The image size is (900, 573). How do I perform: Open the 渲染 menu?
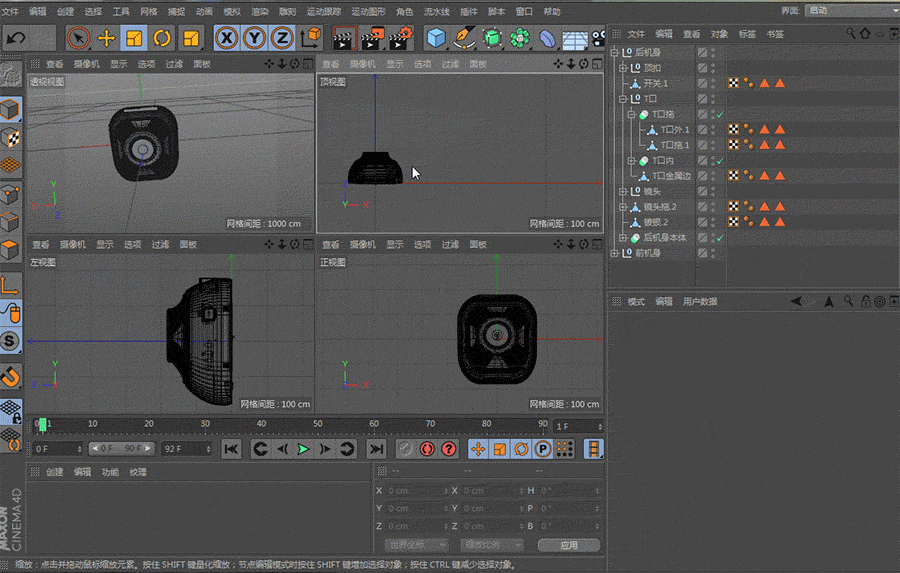259,11
